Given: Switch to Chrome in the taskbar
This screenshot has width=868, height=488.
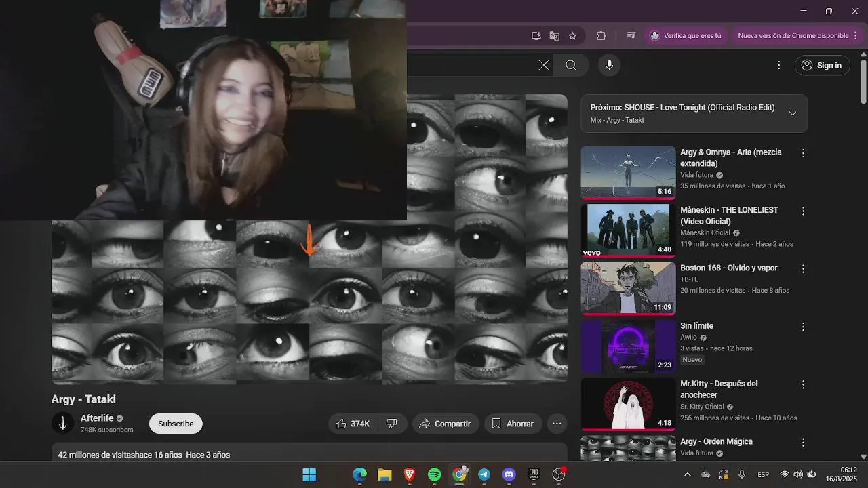Looking at the screenshot, I should tap(460, 474).
